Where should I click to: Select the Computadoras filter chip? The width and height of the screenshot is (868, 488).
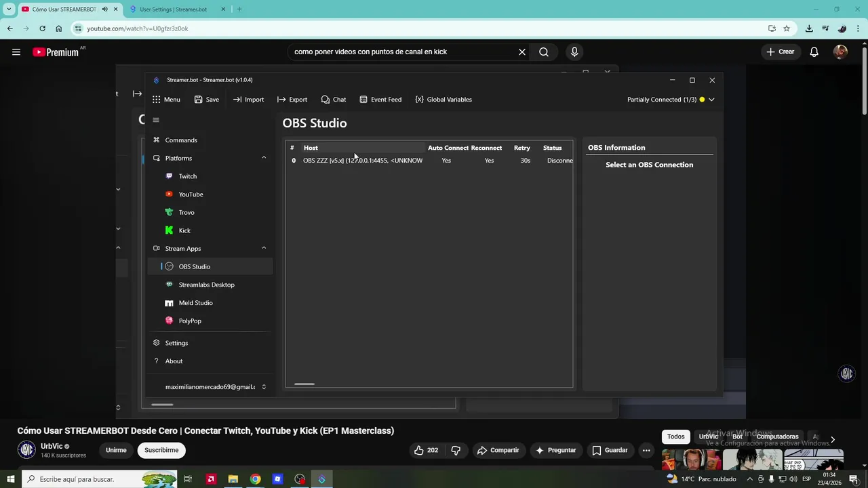(777, 436)
